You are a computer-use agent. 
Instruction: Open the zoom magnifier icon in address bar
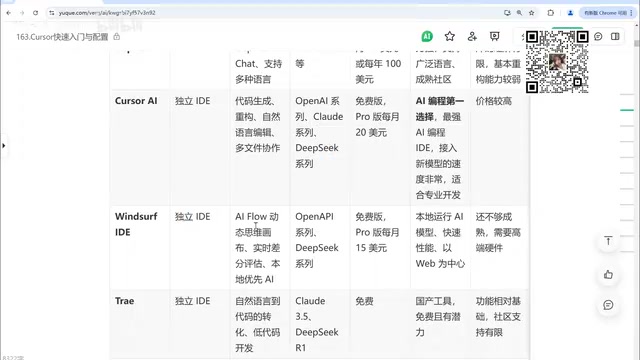click(519, 13)
